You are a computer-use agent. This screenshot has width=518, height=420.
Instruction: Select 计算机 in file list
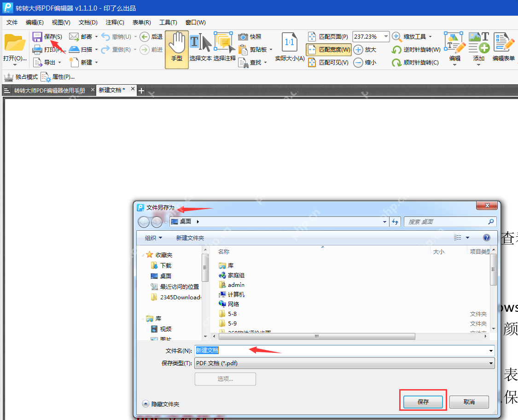tap(232, 294)
